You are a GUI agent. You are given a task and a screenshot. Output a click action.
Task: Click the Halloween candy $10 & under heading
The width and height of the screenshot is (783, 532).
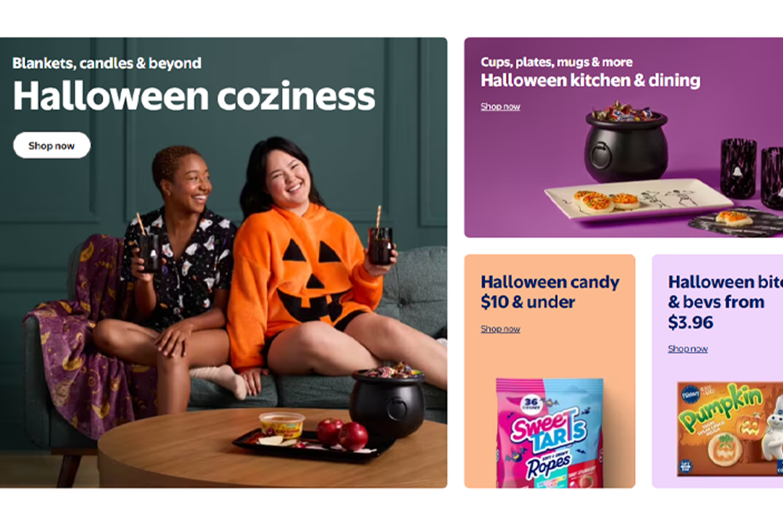click(x=550, y=292)
